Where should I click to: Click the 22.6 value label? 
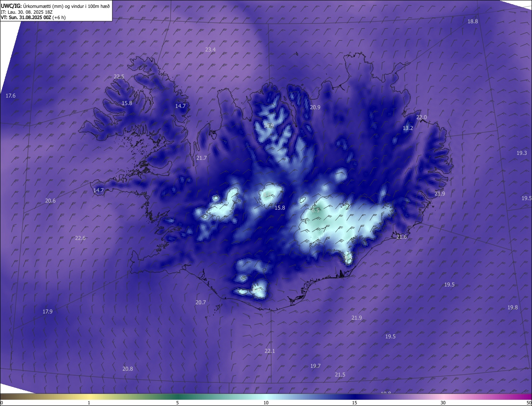tap(80, 238)
